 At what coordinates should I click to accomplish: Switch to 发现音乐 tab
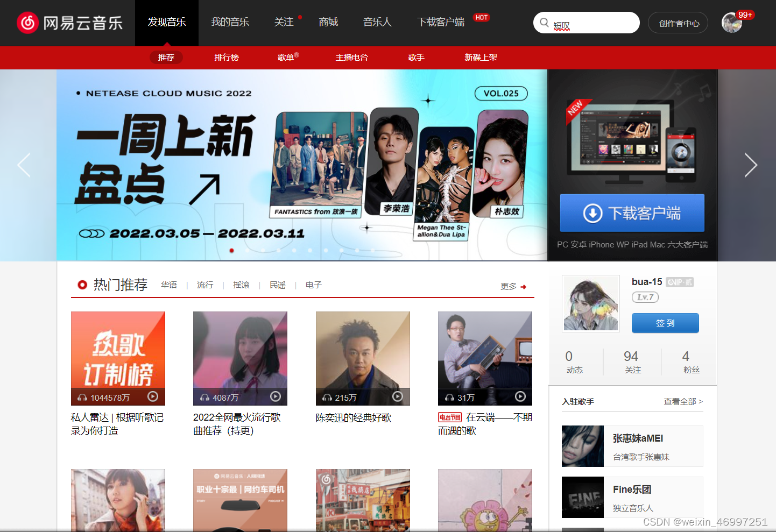pos(167,23)
